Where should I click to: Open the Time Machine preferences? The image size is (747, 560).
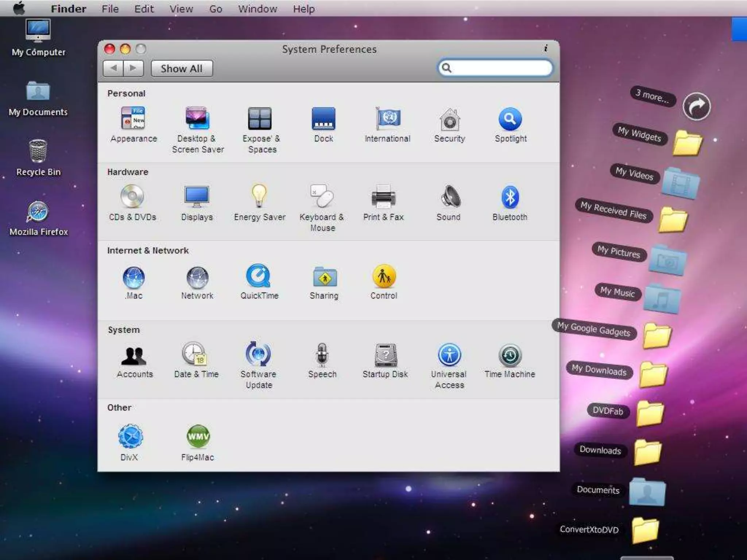510,355
